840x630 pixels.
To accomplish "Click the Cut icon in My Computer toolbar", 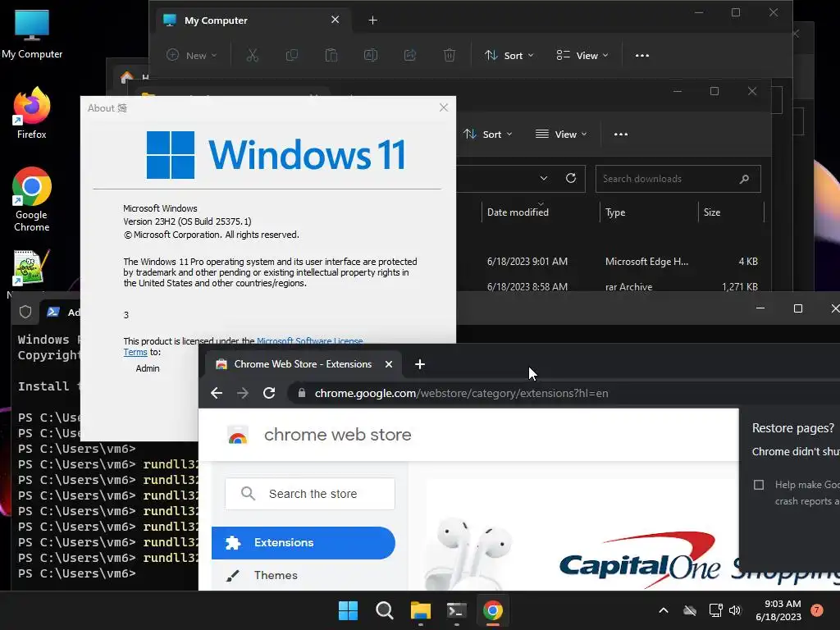I will [253, 55].
